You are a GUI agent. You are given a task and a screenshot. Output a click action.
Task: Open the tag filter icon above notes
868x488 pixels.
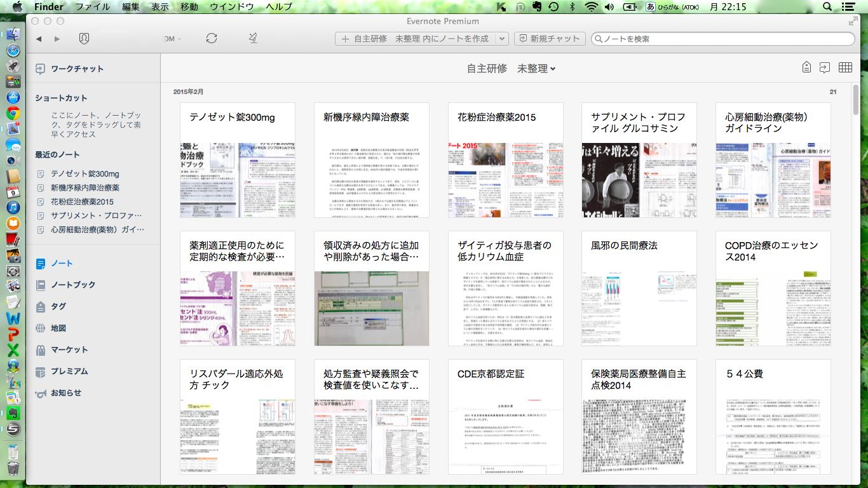(806, 67)
